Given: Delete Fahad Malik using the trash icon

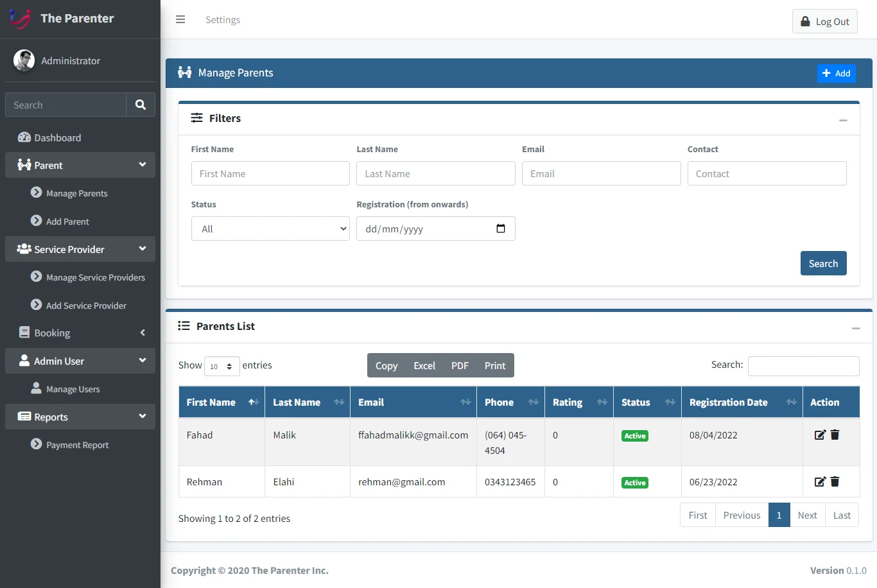Looking at the screenshot, I should [835, 435].
